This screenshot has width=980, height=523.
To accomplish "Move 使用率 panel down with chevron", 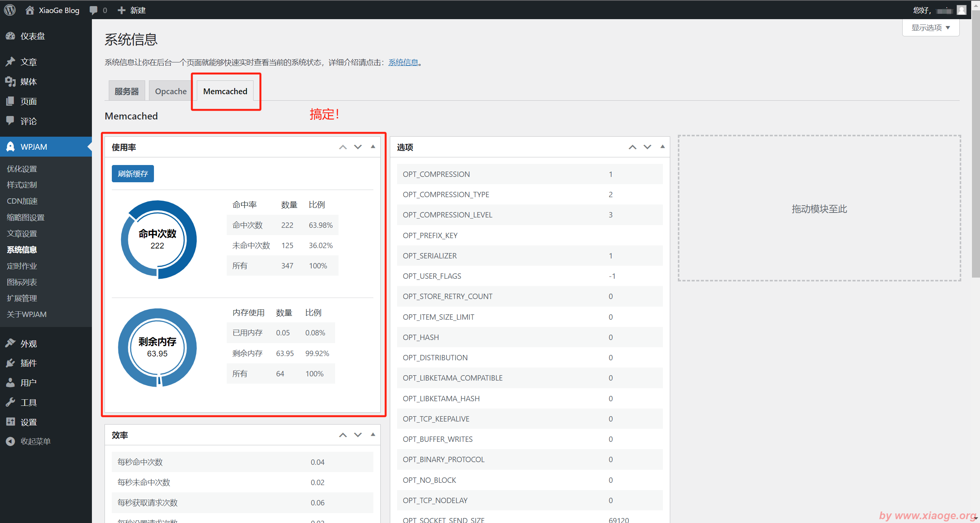I will click(358, 147).
